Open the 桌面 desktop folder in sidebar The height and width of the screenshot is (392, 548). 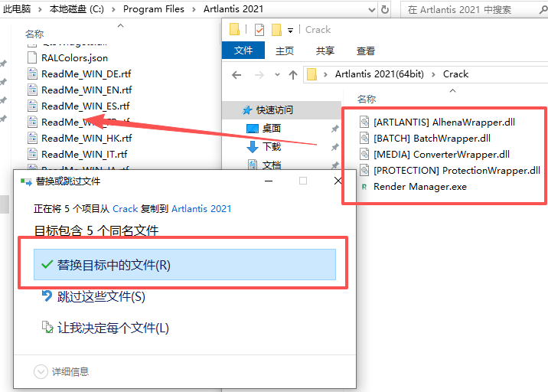271,129
